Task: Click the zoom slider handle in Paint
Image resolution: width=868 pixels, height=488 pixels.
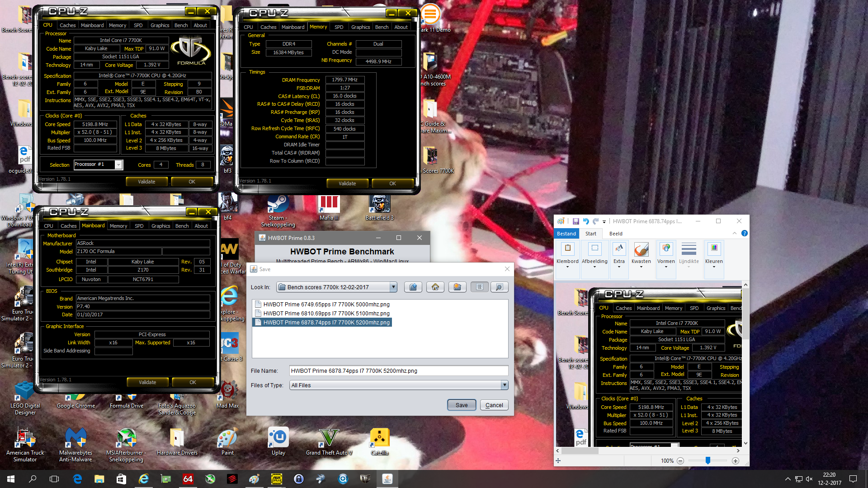Action: click(708, 460)
